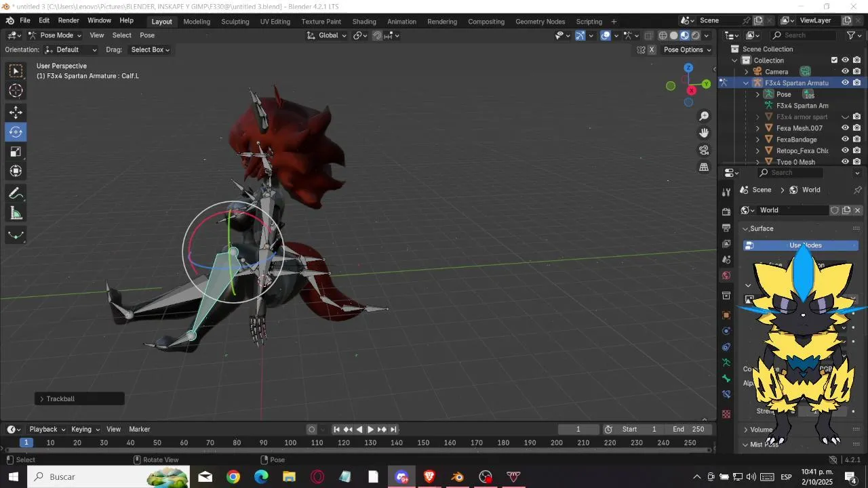Screen dimensions: 868x488
Task: Switch to the Modeling workspace tab
Action: (197, 21)
